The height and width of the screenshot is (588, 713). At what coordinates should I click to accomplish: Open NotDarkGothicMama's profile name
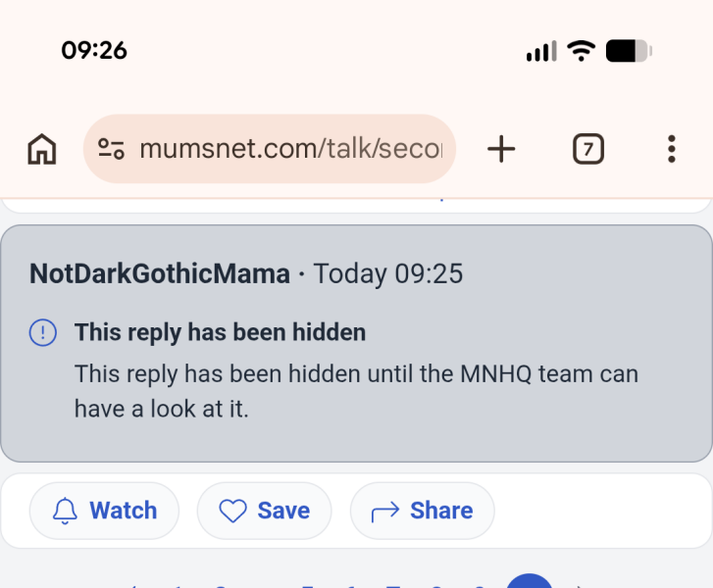[x=160, y=273]
